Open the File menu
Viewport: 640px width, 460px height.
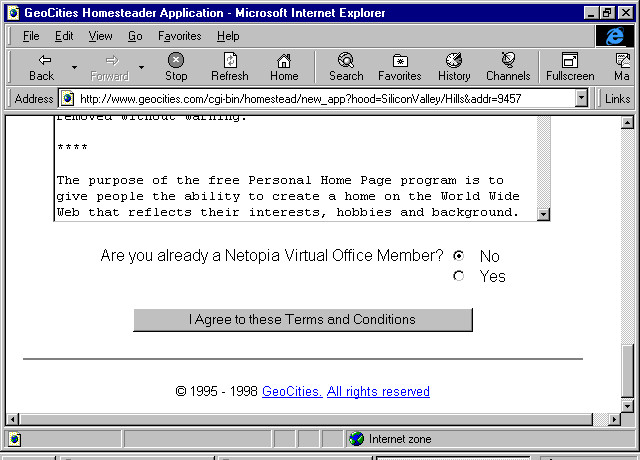coord(31,36)
